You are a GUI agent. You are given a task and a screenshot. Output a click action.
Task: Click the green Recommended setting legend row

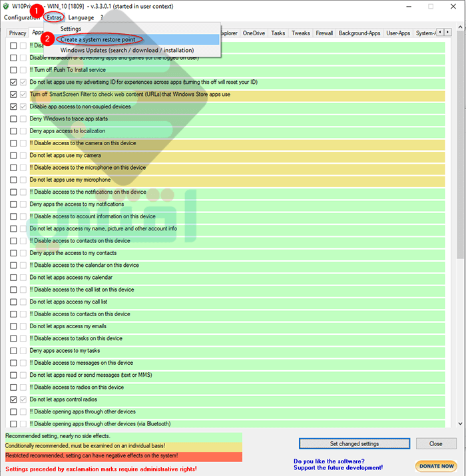point(124,436)
